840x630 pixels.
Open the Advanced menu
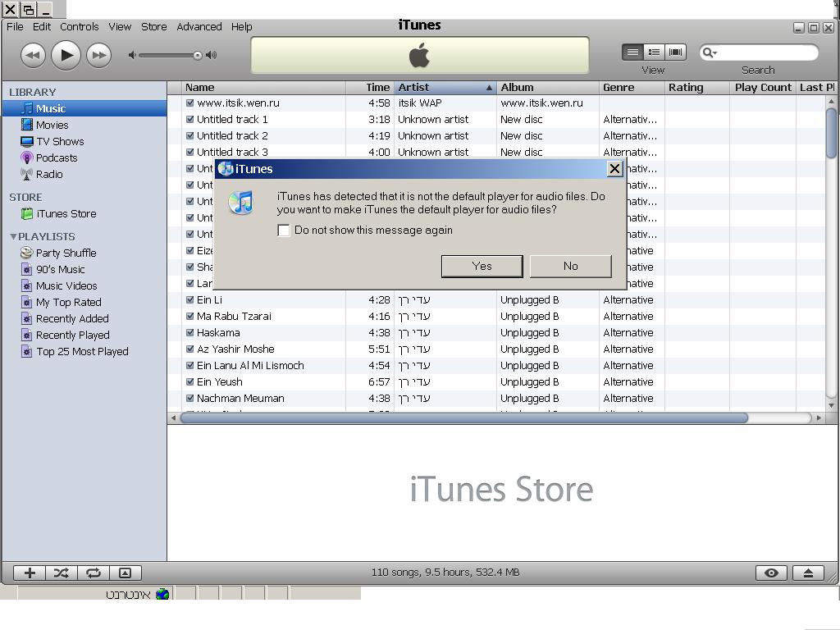pyautogui.click(x=199, y=27)
